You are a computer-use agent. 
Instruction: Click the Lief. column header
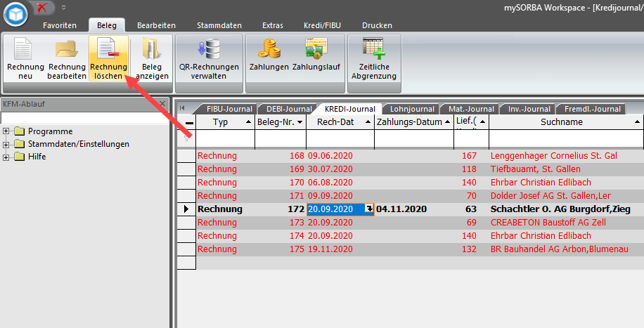[471, 122]
